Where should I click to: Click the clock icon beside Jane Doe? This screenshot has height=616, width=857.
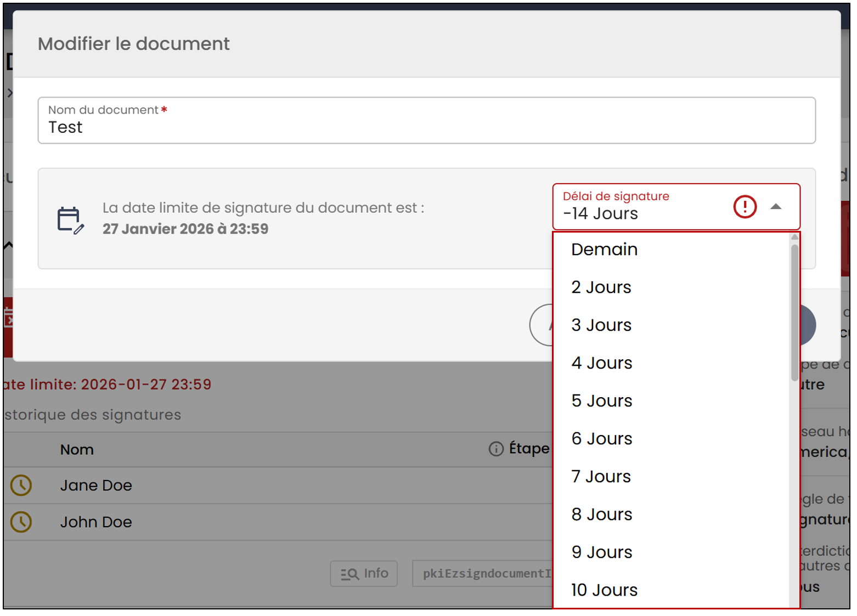tap(21, 485)
